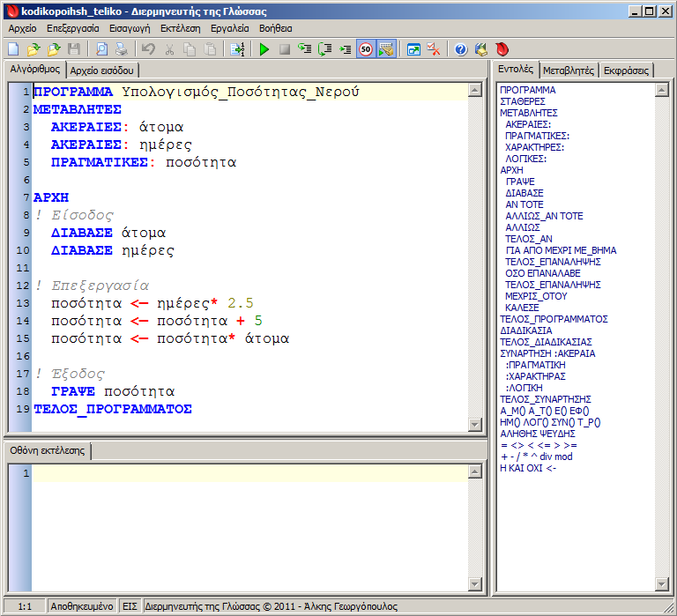The image size is (677, 616).
Task: Click line 13 ποσότητα assignment in editor
Action: [x=152, y=303]
